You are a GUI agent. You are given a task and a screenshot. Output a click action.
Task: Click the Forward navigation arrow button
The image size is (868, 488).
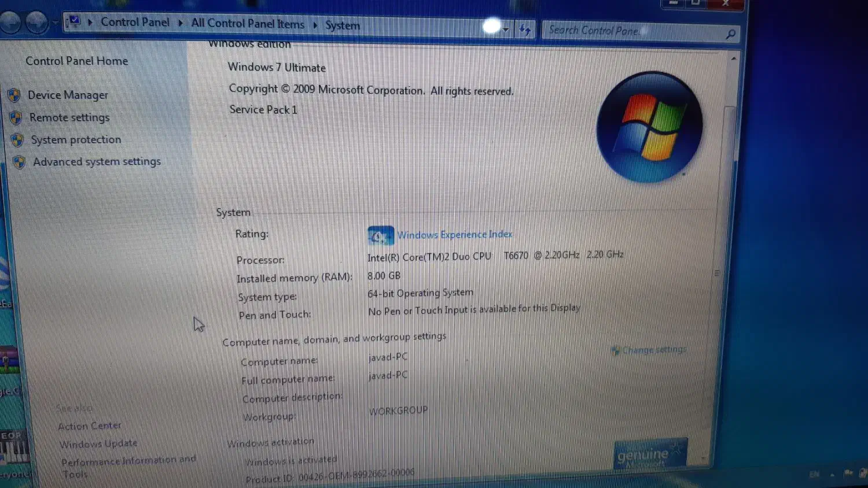point(37,23)
